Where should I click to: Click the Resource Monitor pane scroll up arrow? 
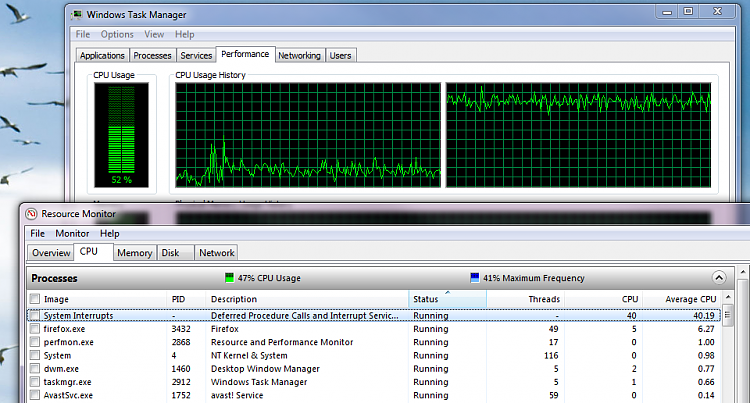click(x=743, y=272)
